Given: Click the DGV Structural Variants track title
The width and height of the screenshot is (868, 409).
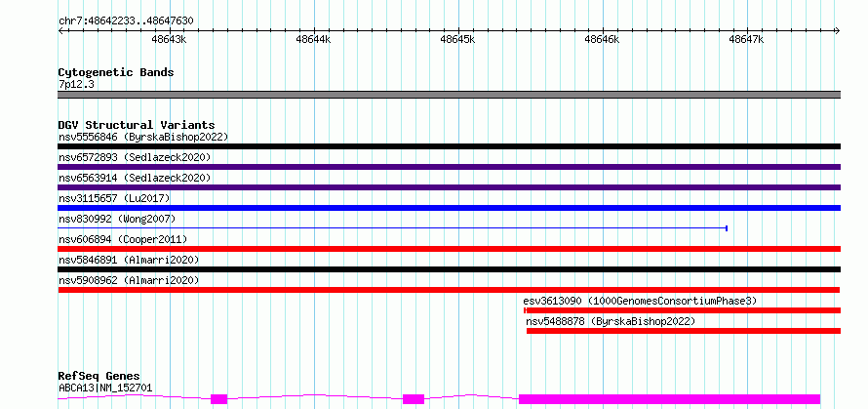Looking at the screenshot, I should [137, 125].
